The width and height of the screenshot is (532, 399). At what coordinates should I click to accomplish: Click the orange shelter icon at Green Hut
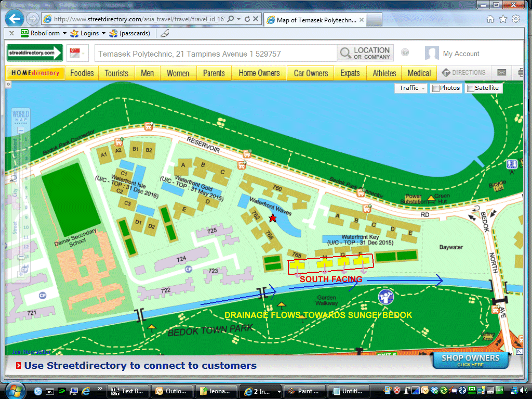point(431,198)
